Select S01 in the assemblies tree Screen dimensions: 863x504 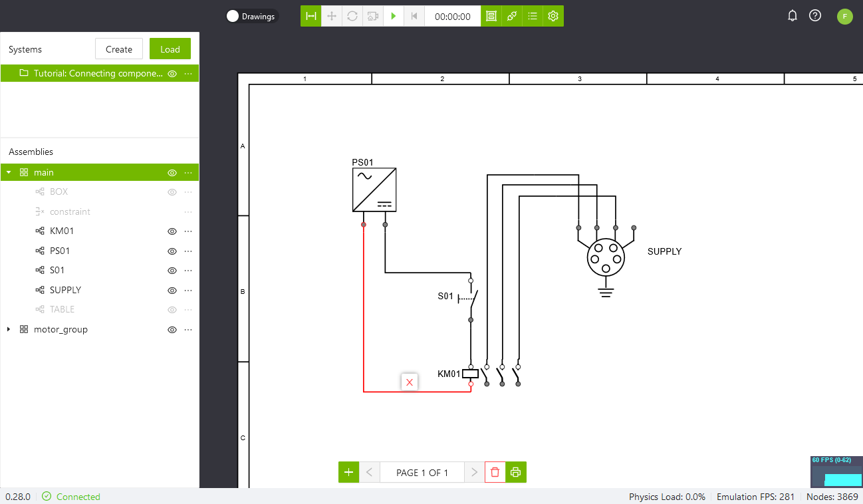click(57, 271)
